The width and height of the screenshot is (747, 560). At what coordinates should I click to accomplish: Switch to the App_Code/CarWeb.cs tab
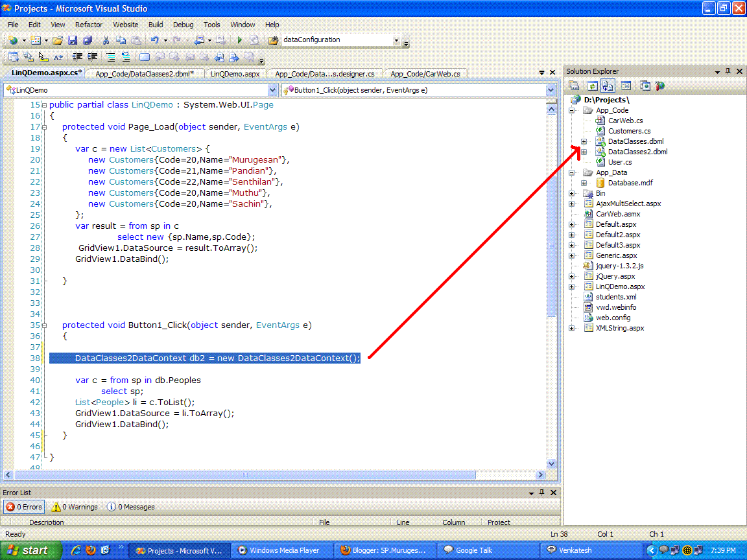[x=425, y=74]
